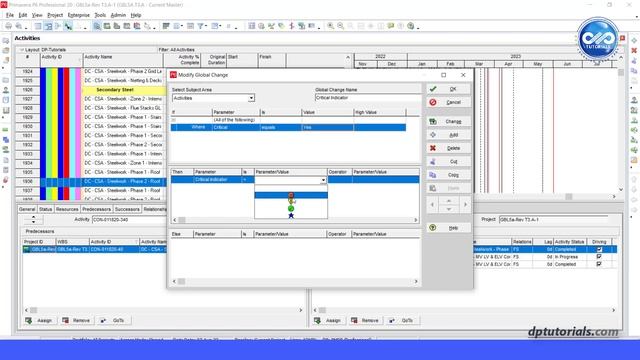640x360 pixels.
Task: Open the File menu
Action: (x=10, y=15)
